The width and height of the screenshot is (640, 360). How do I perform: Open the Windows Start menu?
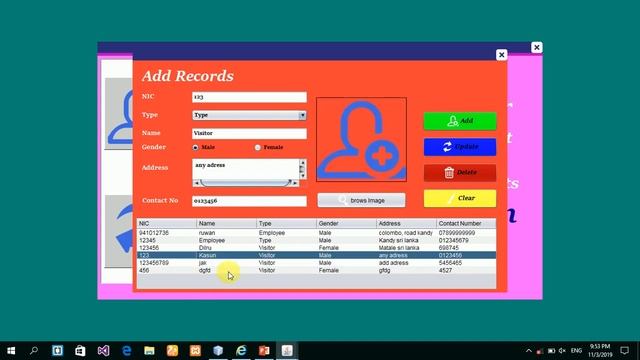pyautogui.click(x=11, y=351)
